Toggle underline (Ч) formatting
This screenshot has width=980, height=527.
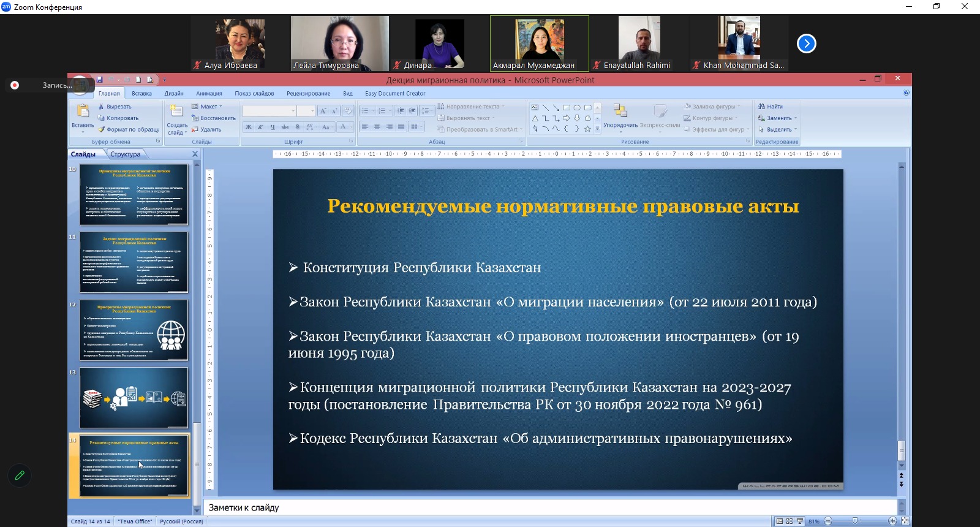click(273, 127)
